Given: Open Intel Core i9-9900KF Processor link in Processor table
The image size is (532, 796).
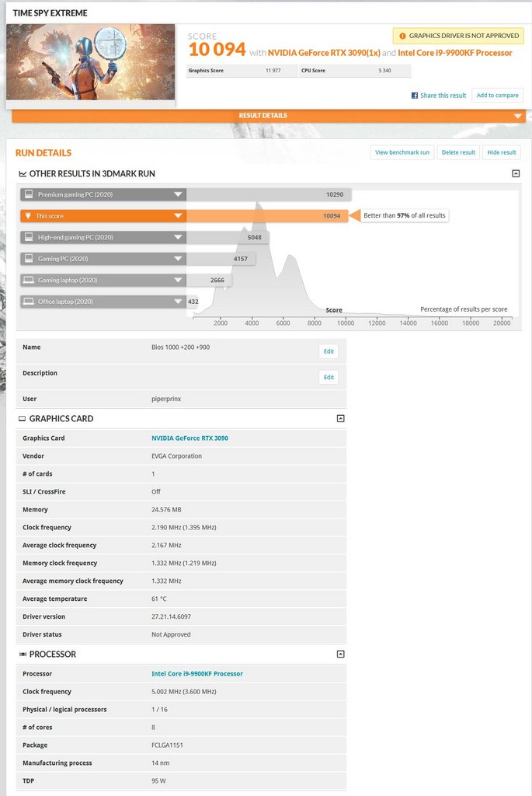Looking at the screenshot, I should pos(196,674).
